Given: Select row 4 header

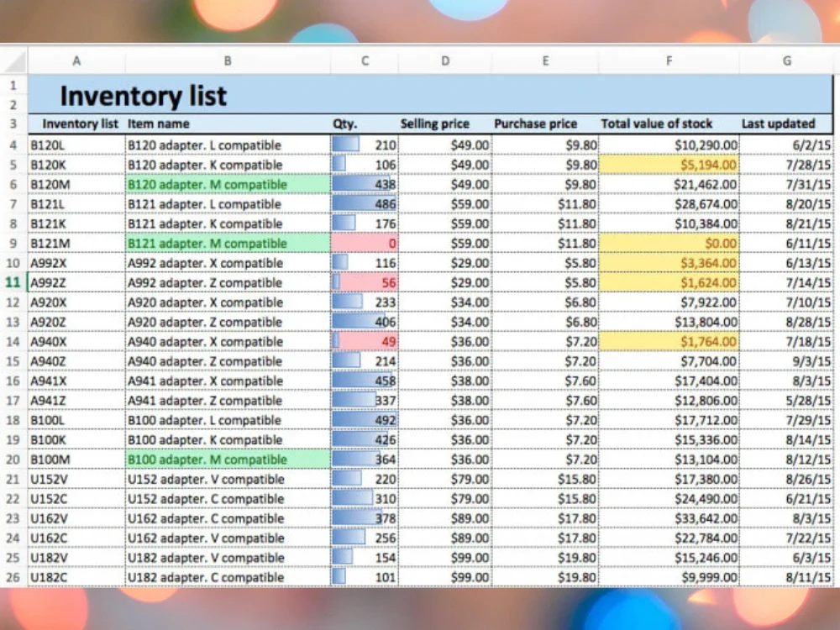Looking at the screenshot, I should point(13,145).
